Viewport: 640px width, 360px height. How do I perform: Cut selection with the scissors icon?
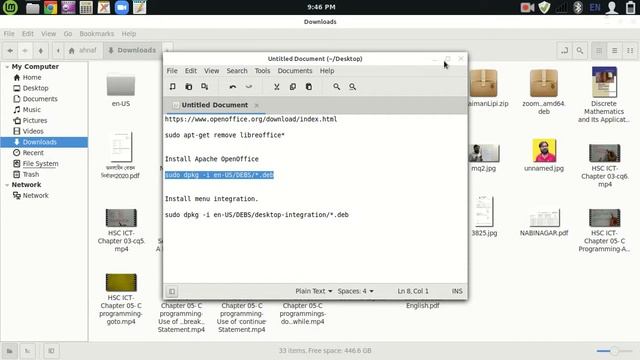tap(277, 87)
